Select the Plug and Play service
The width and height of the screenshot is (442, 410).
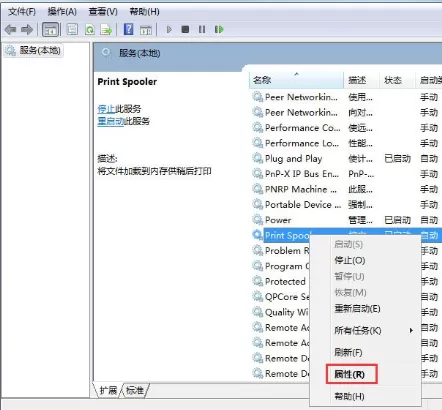click(293, 158)
